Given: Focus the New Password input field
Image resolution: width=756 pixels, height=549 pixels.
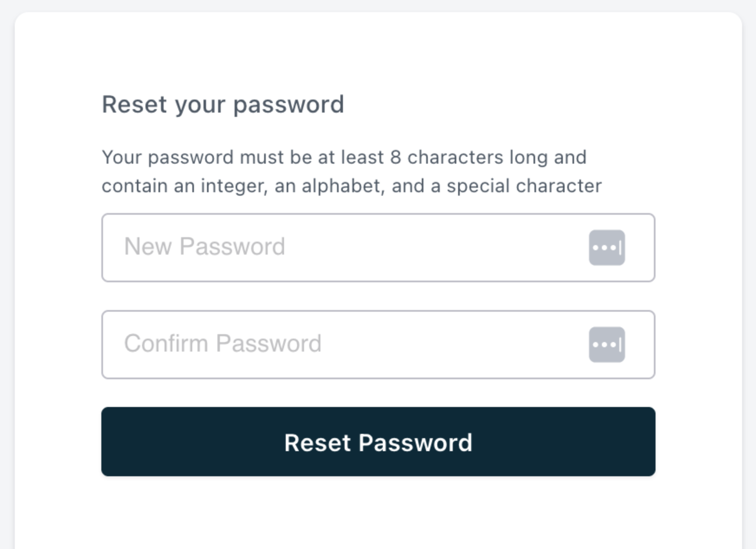Looking at the screenshot, I should click(x=346, y=248).
